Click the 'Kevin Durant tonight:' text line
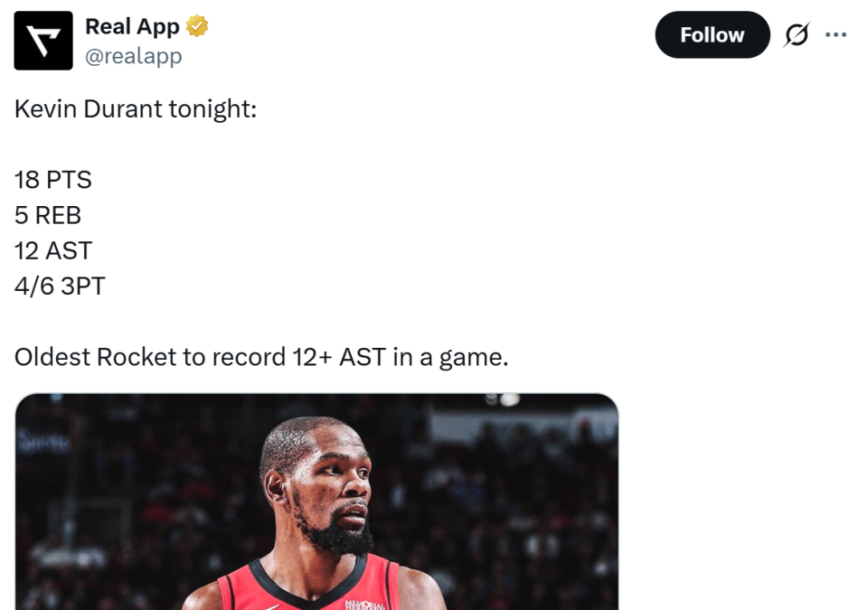 click(x=136, y=109)
